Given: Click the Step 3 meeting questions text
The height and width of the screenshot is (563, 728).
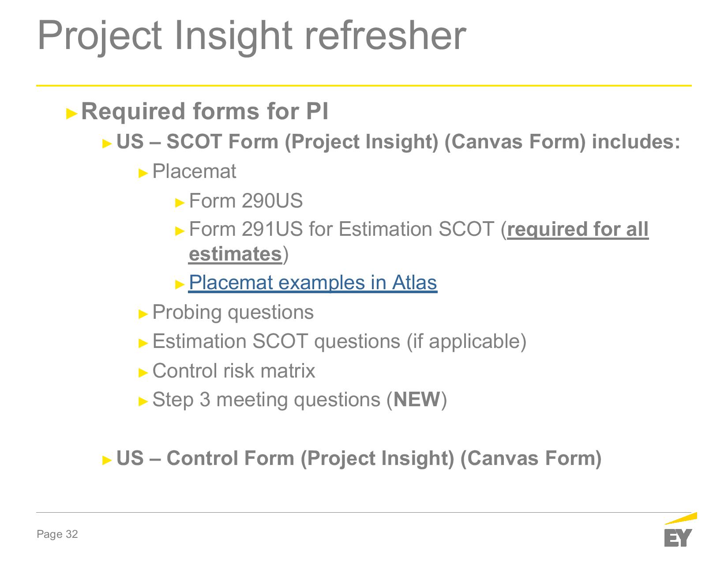Looking at the screenshot, I should pyautogui.click(x=266, y=400).
